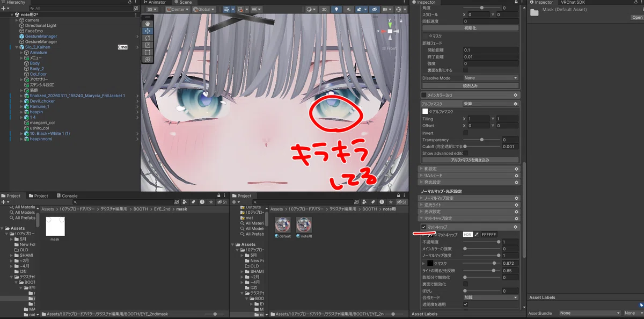Toggle the メインカラー3rd checkbox
644x319 pixels.
click(424, 95)
